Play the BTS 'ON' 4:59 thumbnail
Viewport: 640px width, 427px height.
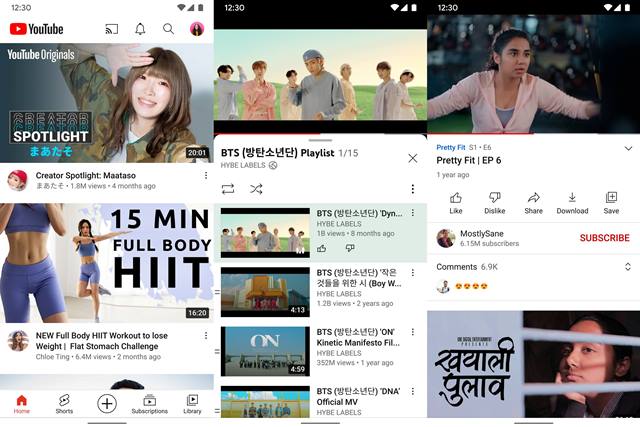(x=265, y=351)
